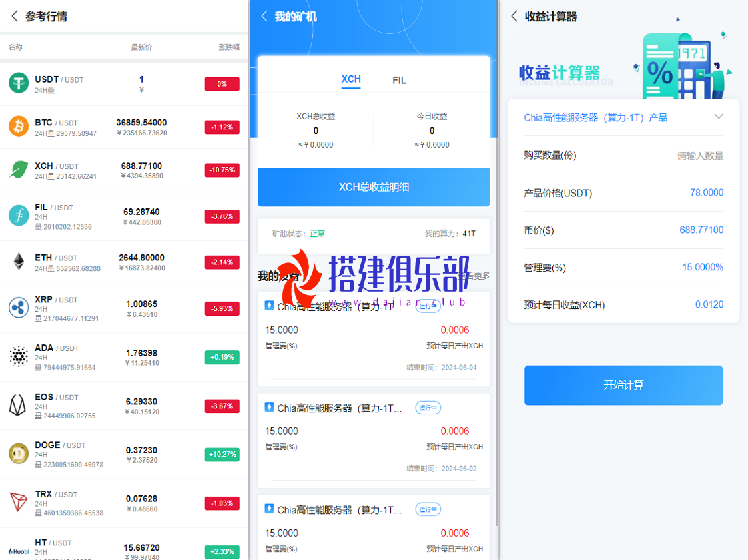Image resolution: width=748 pixels, height=560 pixels.
Task: Click the 运行中 badge on the 2024-06-02 miner
Action: (x=428, y=408)
